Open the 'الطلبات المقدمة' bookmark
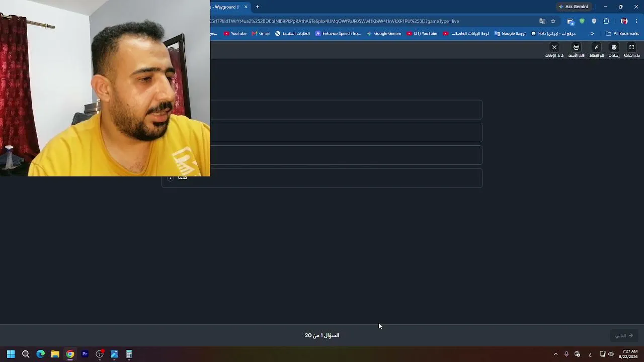The width and height of the screenshot is (644, 362). pos(292,34)
